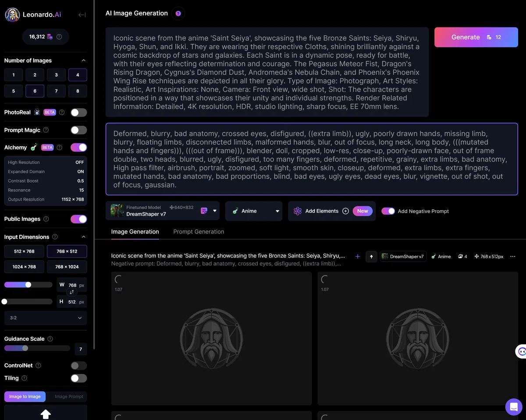Click the up arrow reuse prompt button
The height and width of the screenshot is (420, 526).
[x=371, y=257]
